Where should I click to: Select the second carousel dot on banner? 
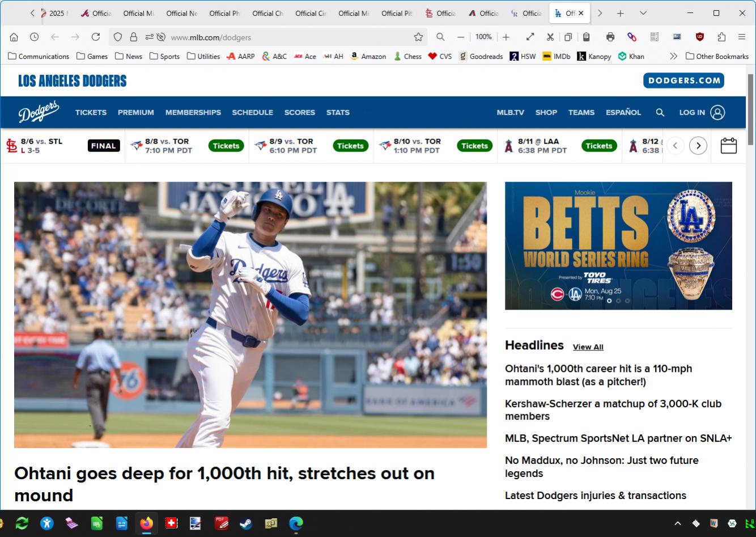618,301
